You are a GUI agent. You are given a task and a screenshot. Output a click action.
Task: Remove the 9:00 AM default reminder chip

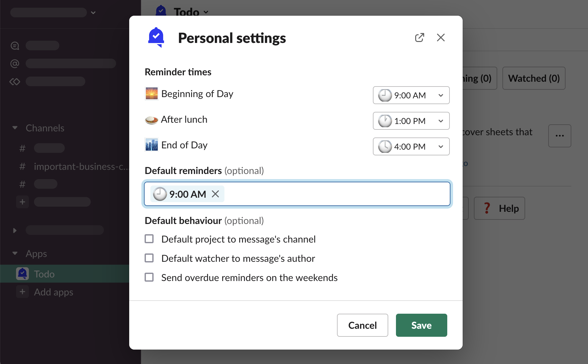(215, 194)
